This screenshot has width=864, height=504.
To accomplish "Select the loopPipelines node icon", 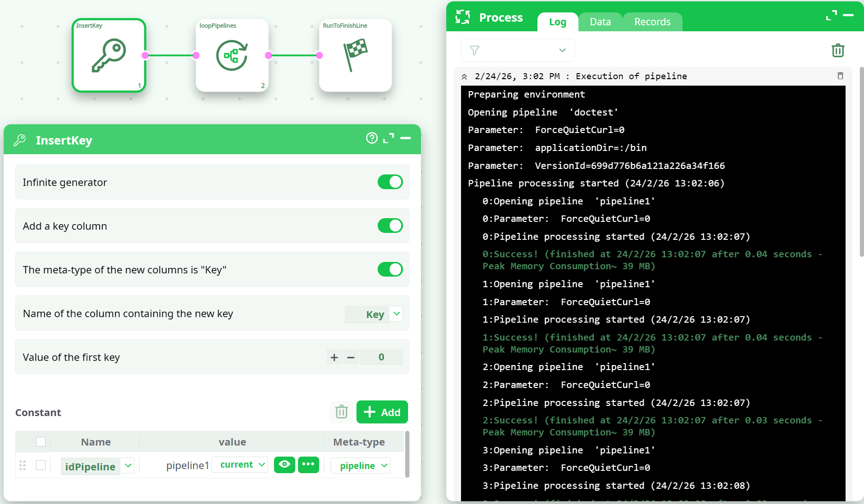I will pyautogui.click(x=232, y=55).
